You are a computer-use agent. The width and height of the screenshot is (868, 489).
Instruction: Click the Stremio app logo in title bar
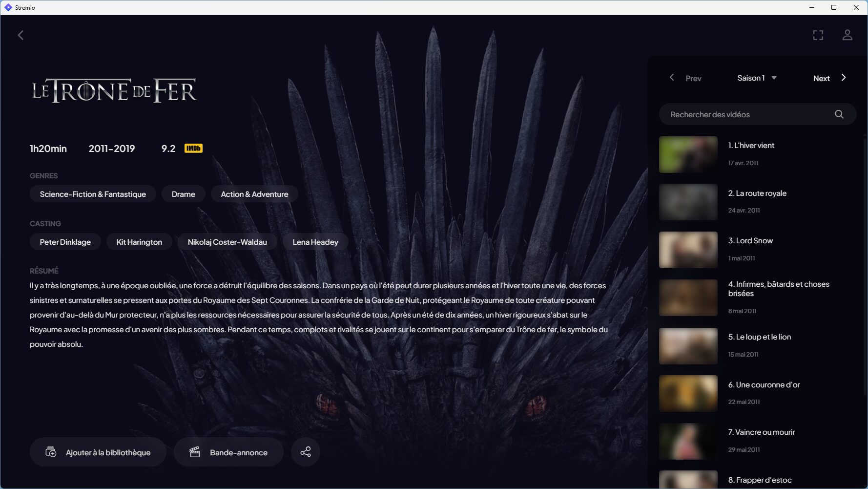tap(8, 7)
